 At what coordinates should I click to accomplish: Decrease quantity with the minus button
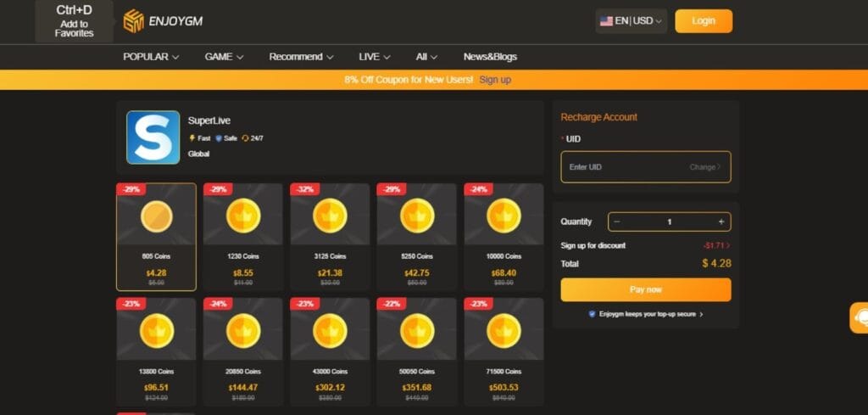click(x=617, y=222)
